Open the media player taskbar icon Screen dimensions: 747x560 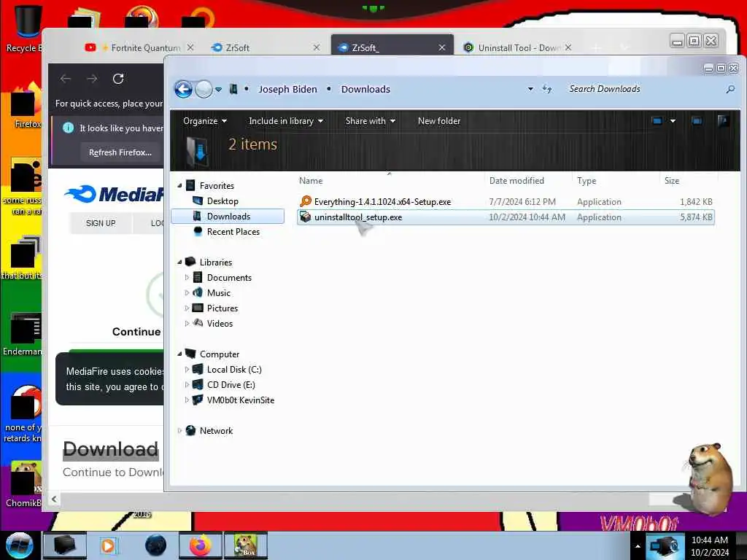(108, 545)
